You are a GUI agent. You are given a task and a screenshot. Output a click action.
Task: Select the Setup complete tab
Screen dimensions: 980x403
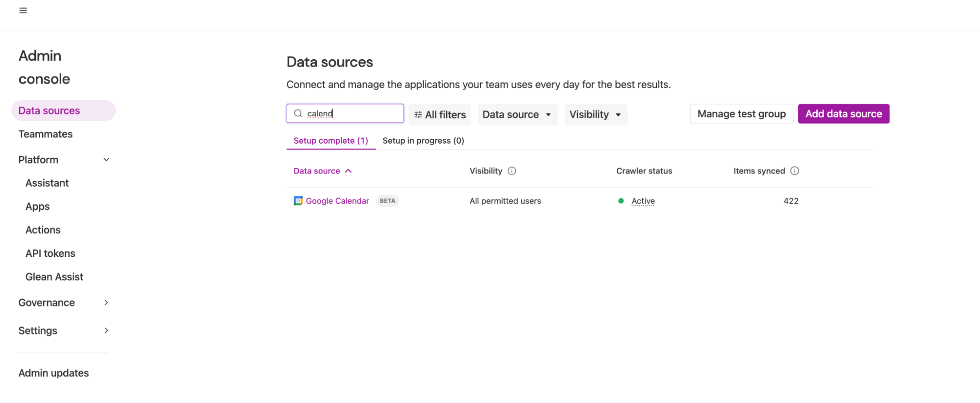331,141
